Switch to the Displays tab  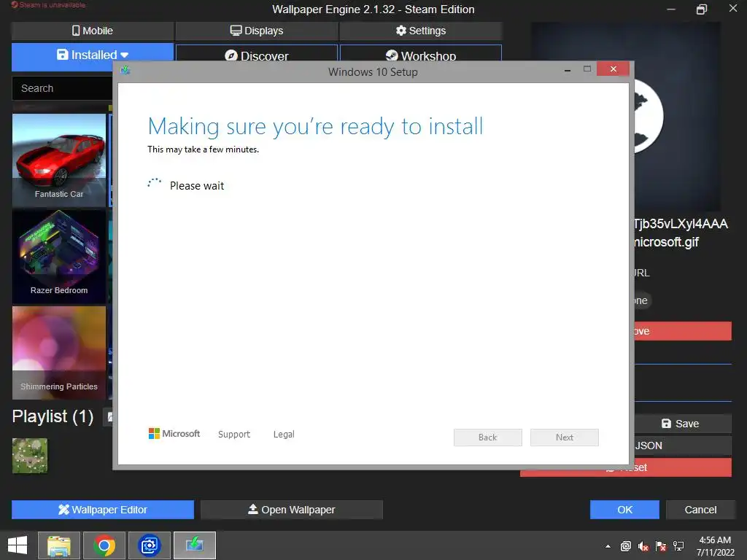click(x=257, y=31)
